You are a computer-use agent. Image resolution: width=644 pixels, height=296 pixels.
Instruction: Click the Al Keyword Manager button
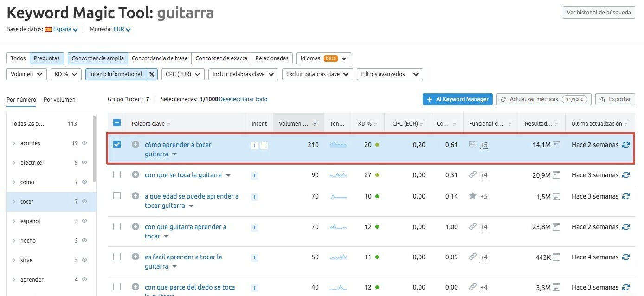pos(457,99)
